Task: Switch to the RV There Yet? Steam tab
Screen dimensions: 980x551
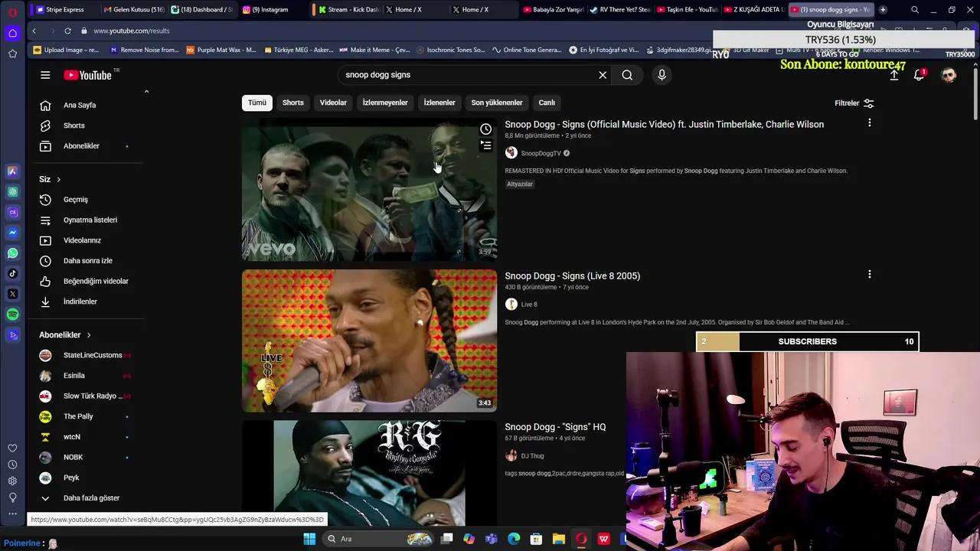Action: point(620,9)
